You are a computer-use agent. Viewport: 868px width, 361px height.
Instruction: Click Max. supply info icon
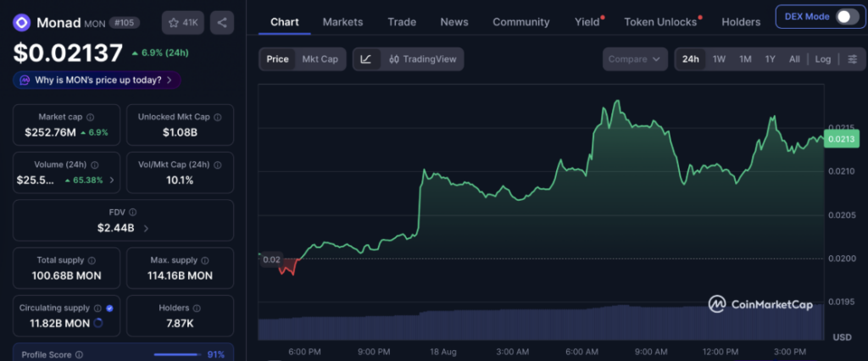click(206, 260)
